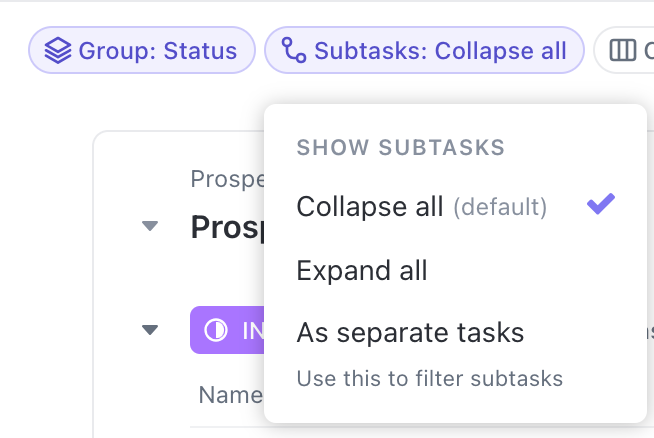Screen dimensions: 654x438
Task: Choose Expand all subtasks option
Action: [x=362, y=270]
